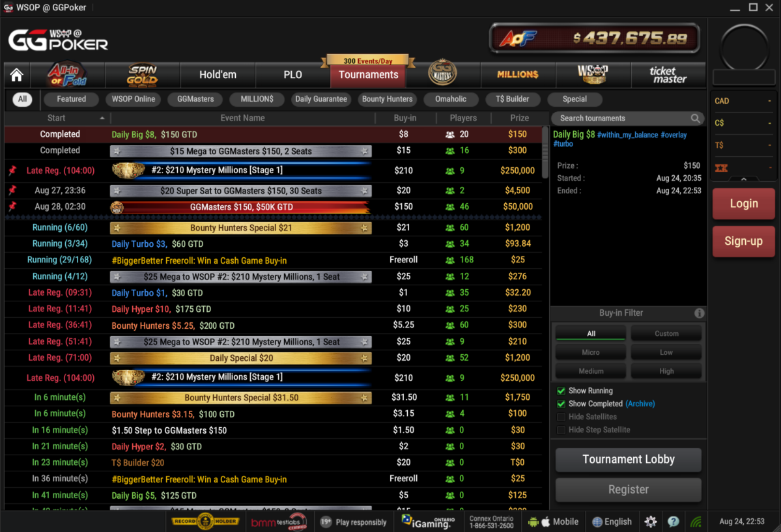Sort by Buy-in column header
The width and height of the screenshot is (781, 532).
click(405, 118)
